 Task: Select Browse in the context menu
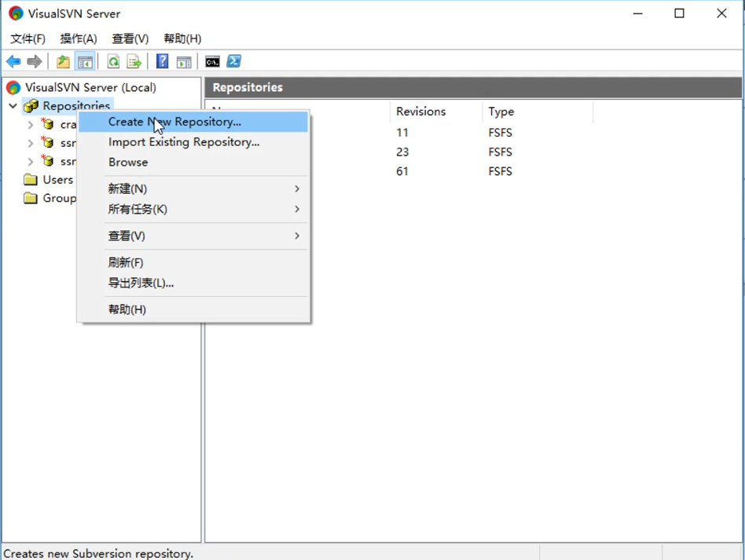tap(194, 162)
